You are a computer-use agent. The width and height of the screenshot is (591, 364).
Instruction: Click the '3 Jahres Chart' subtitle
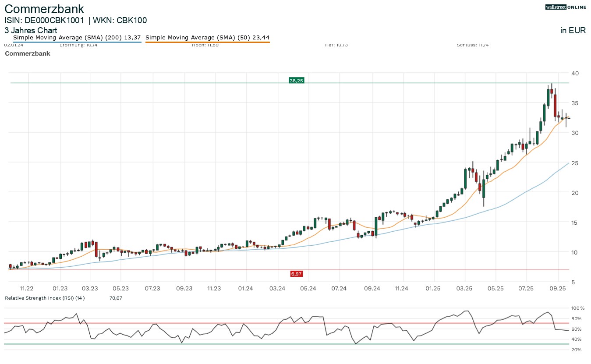coord(31,31)
